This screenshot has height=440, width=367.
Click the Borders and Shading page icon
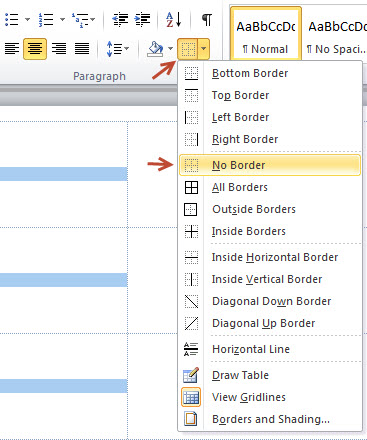[x=191, y=419]
